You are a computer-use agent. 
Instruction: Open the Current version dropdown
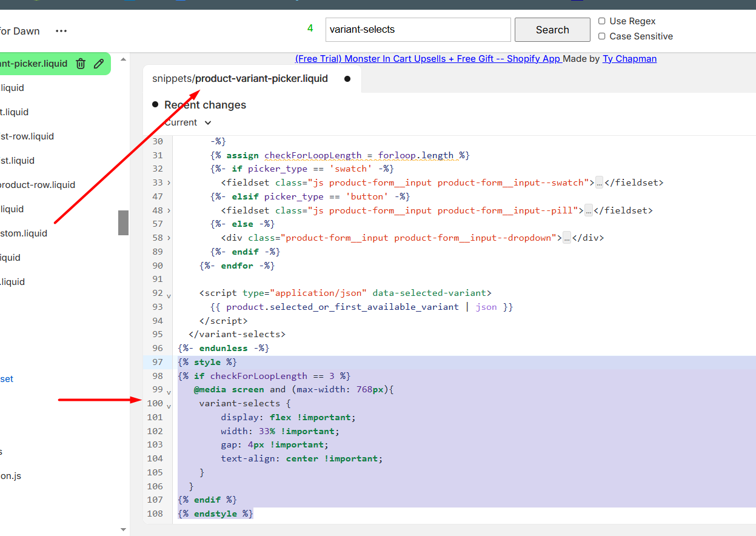pyautogui.click(x=188, y=122)
